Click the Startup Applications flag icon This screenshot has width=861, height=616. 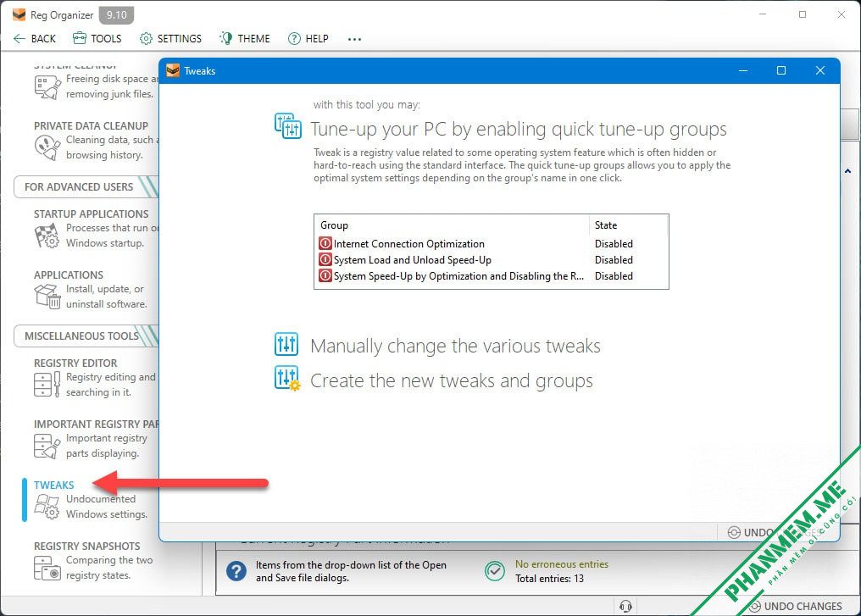(x=47, y=236)
